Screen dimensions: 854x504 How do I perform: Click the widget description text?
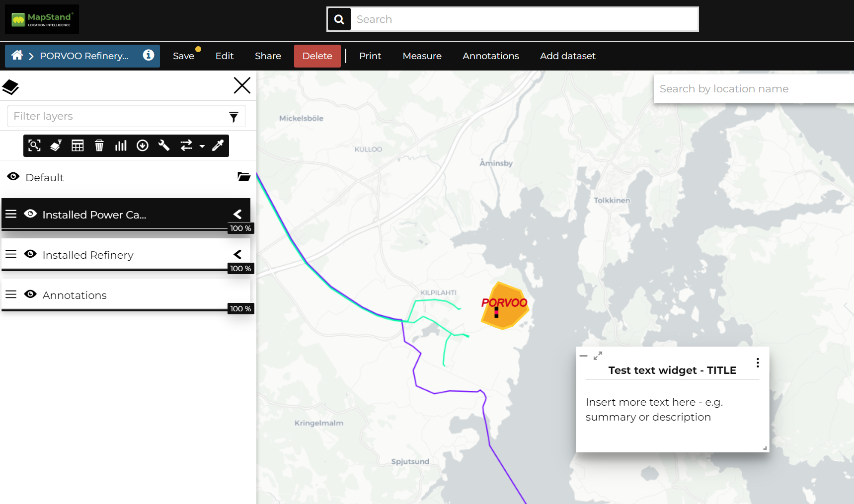coord(654,410)
